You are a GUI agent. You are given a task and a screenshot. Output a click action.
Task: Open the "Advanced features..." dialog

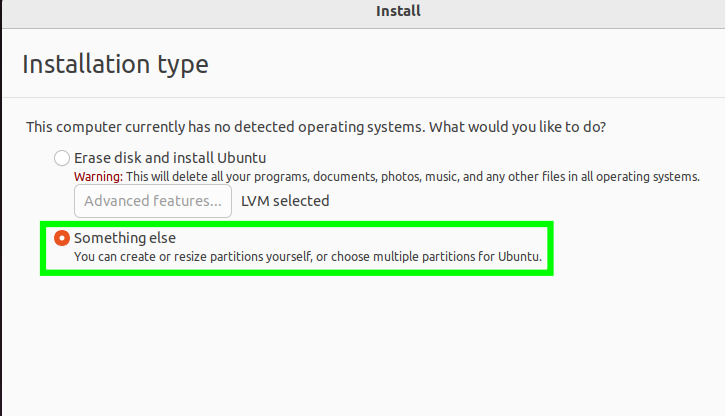coord(153,201)
